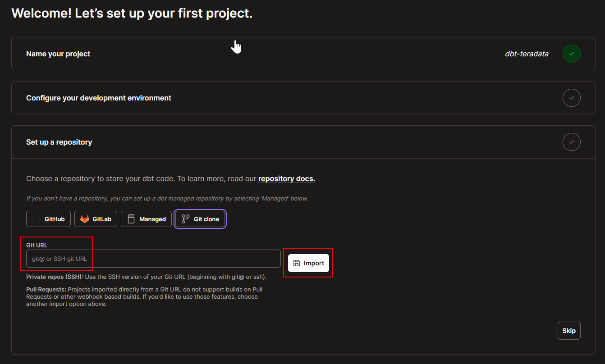This screenshot has width=605, height=364.
Task: Select the GitHub repository option
Action: 48,219
